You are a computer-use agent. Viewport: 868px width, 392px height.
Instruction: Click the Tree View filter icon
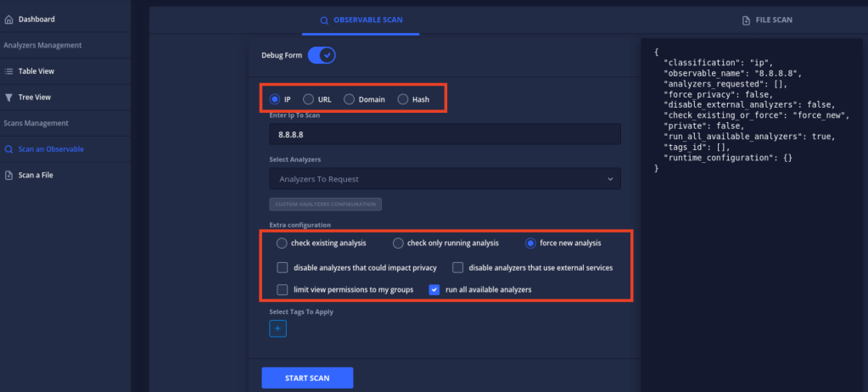9,98
